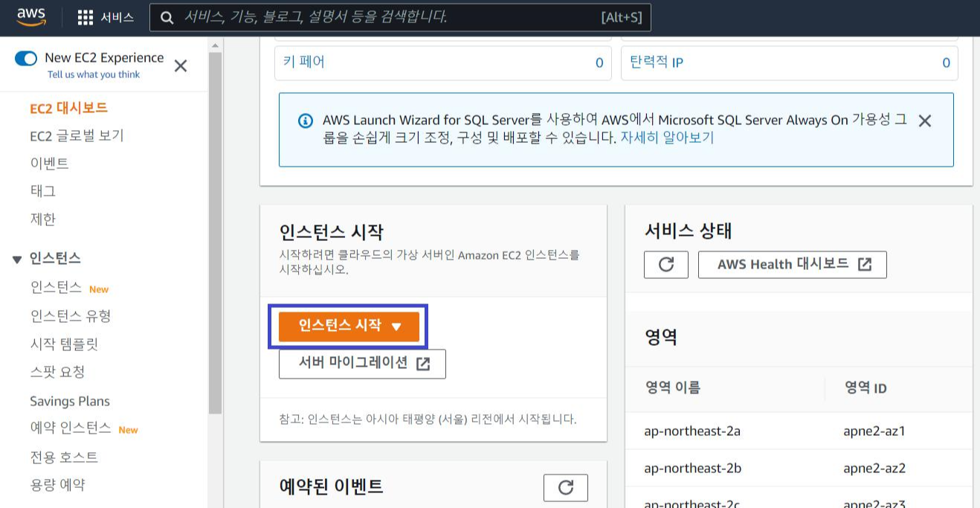Image resolution: width=980 pixels, height=508 pixels.
Task: Open the 서비스 grid menu
Action: pyautogui.click(x=106, y=17)
